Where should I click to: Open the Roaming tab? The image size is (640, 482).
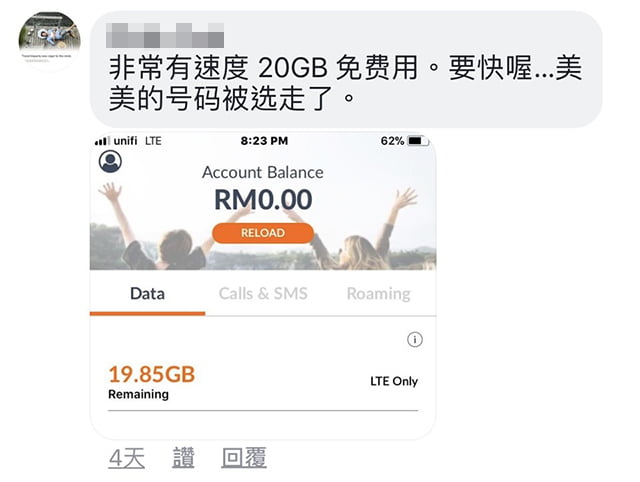[378, 294]
